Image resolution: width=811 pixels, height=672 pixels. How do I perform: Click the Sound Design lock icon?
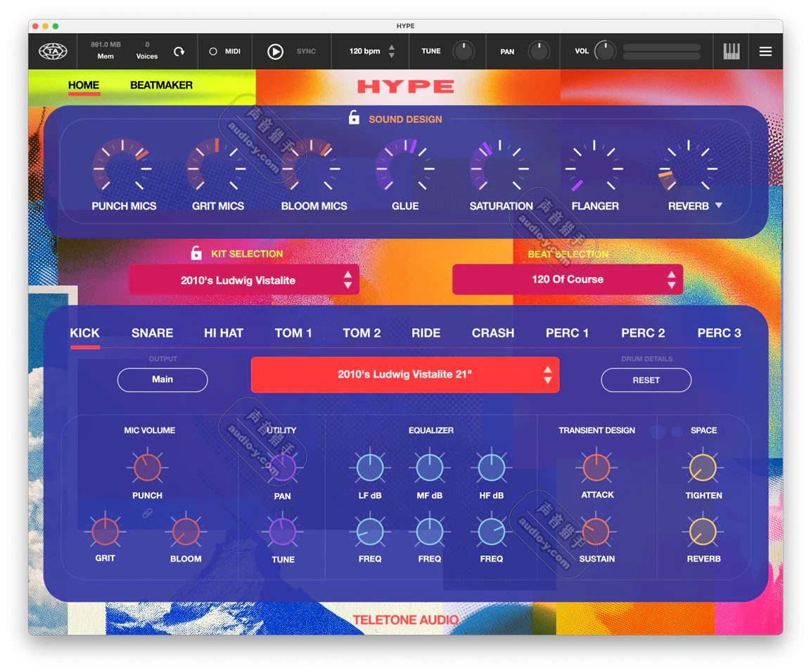click(x=354, y=118)
